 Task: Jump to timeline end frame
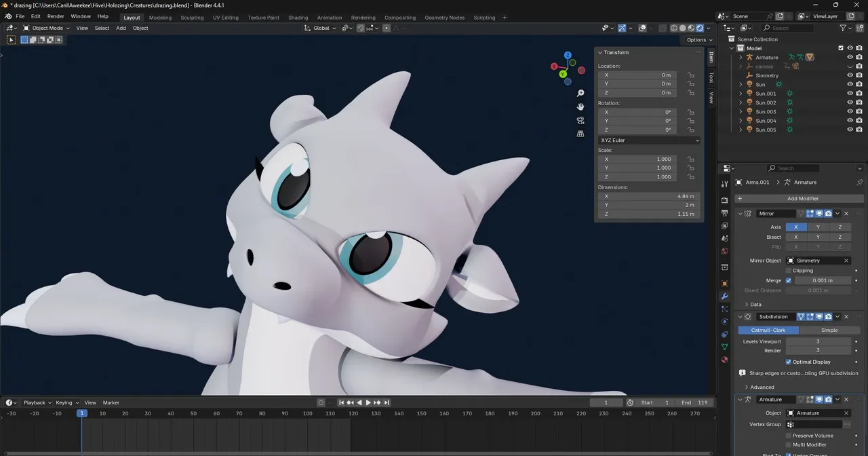(x=386, y=402)
